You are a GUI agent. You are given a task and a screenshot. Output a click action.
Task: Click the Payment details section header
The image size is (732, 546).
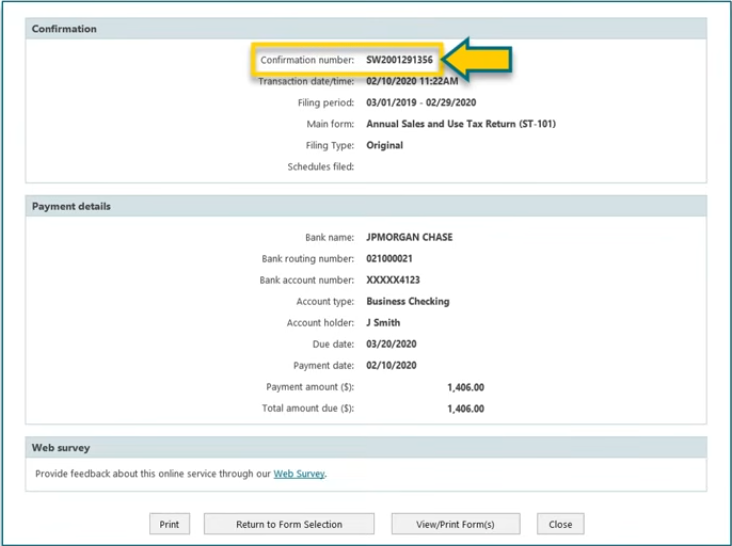[x=366, y=206]
